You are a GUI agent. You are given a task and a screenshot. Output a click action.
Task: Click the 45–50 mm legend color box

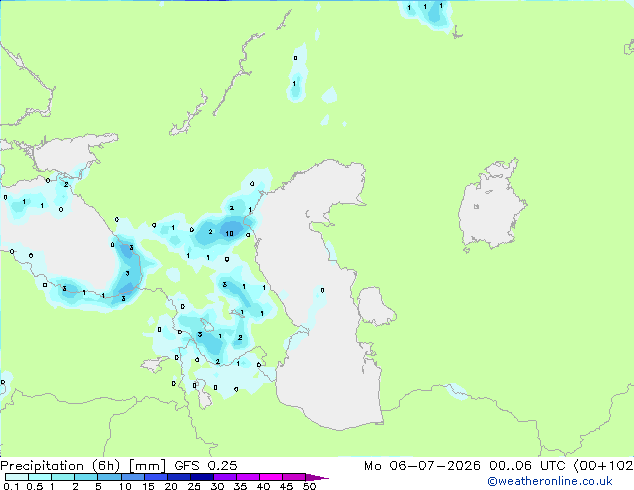tap(293, 477)
